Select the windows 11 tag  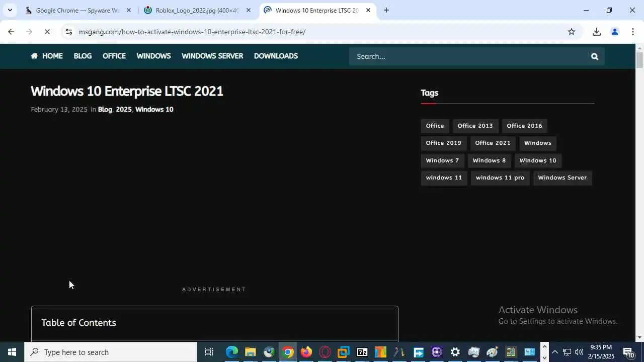(x=444, y=177)
